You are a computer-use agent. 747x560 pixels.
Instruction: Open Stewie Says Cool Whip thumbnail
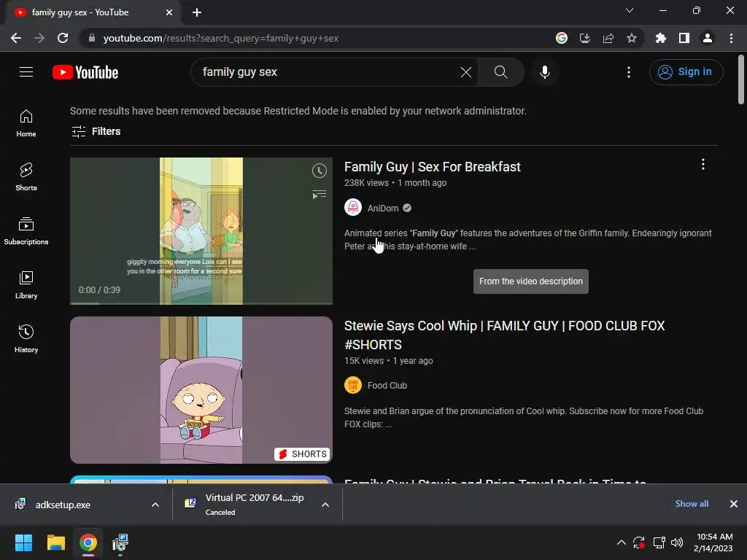[201, 390]
